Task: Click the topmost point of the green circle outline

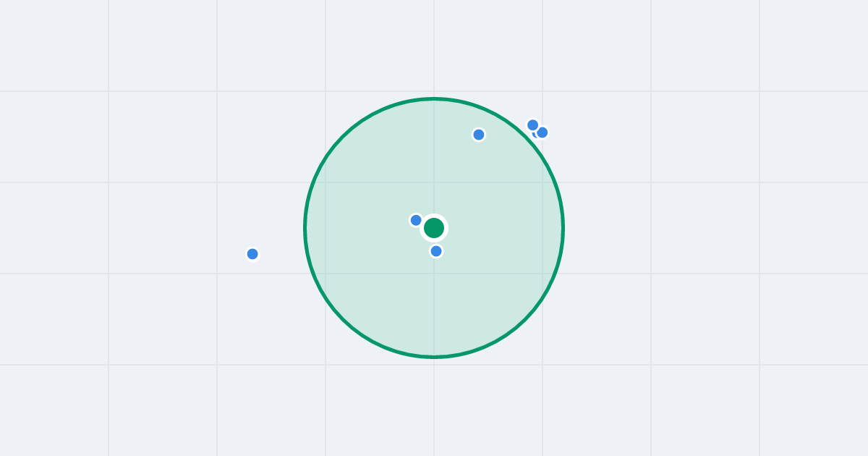Action: pos(434,98)
